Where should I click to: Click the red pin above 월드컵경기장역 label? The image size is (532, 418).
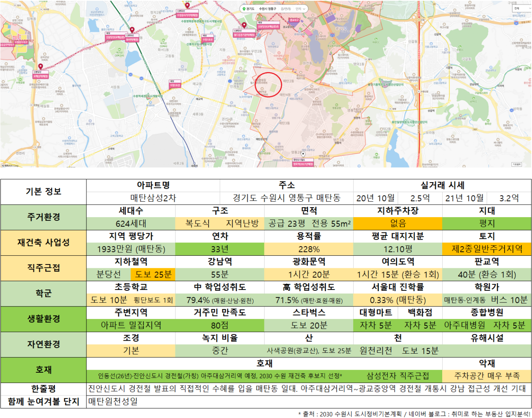pyautogui.click(x=244, y=25)
